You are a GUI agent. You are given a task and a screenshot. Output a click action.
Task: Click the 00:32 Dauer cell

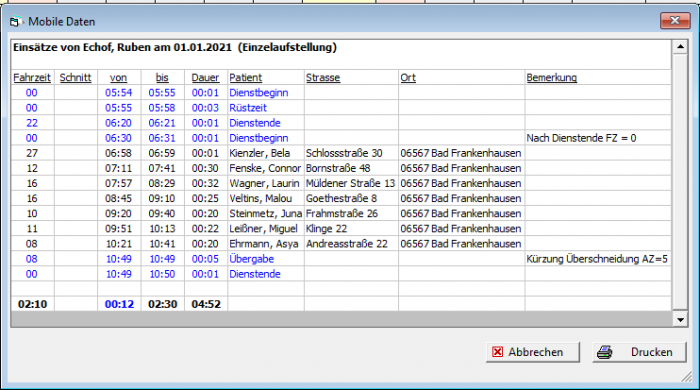coord(205,183)
